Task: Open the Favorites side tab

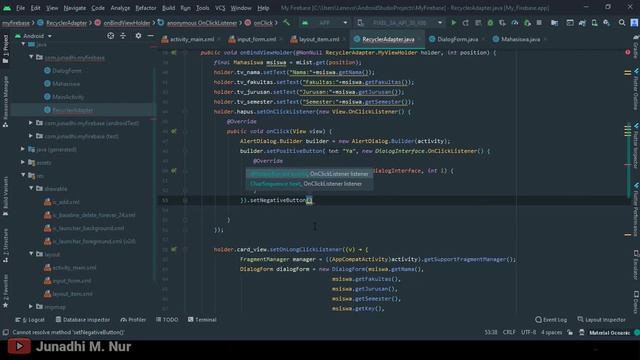Action: pos(5,292)
